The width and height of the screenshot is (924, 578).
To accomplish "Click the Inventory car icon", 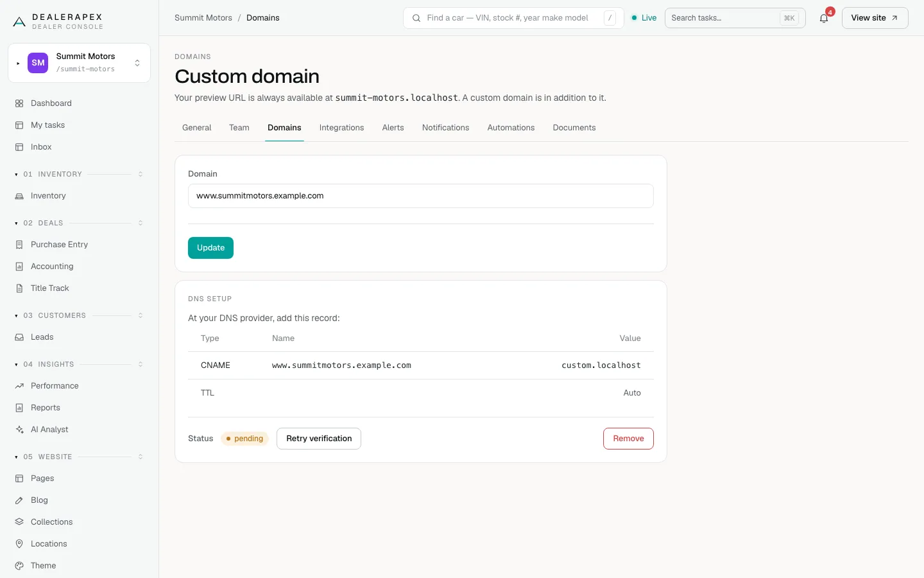I will coord(19,196).
